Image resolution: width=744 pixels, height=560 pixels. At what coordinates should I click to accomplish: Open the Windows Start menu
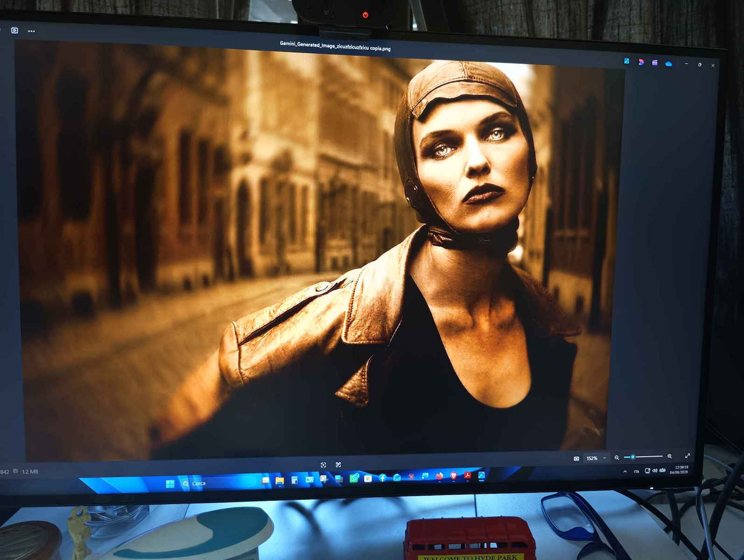pos(170,483)
